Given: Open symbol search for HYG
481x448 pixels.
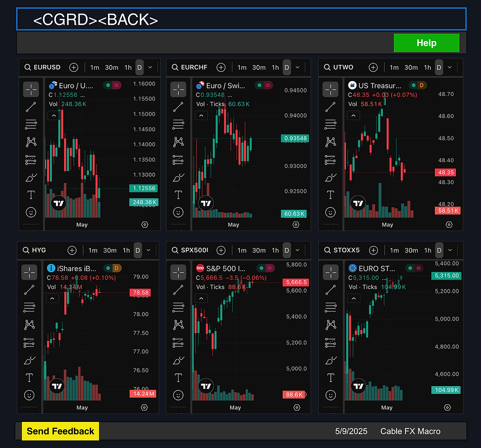Looking at the screenshot, I should (34, 250).
